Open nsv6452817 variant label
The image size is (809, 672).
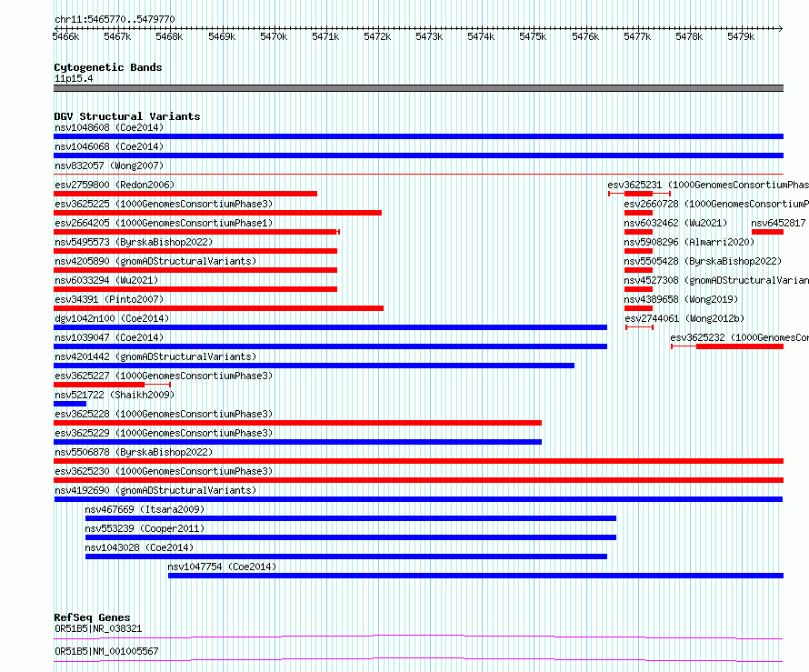[x=778, y=223]
